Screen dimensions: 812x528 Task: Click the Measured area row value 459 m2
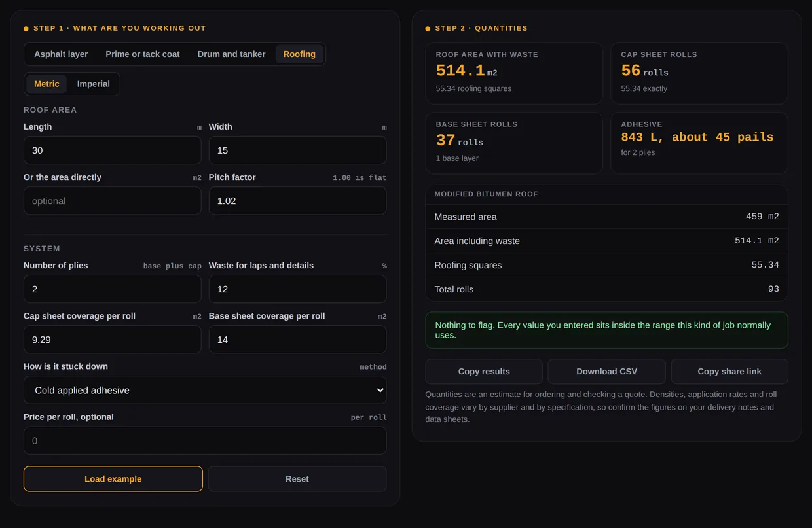click(762, 217)
